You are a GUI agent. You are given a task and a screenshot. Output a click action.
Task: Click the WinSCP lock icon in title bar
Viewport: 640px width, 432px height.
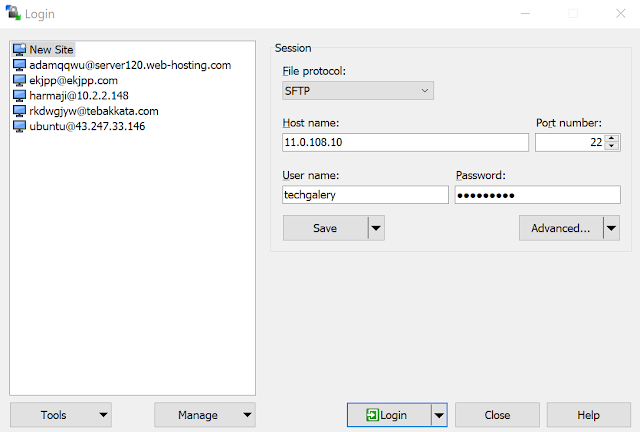coord(13,13)
